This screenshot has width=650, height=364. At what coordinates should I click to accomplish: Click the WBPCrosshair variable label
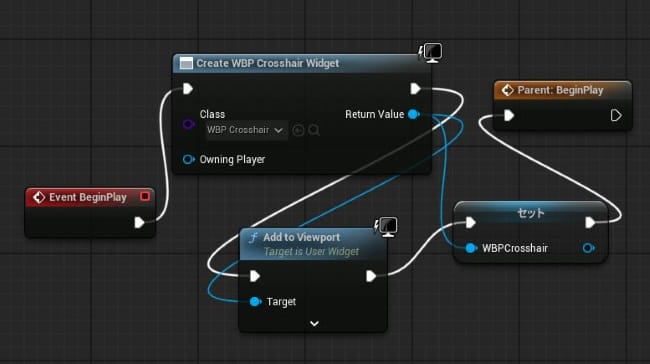pyautogui.click(x=514, y=248)
